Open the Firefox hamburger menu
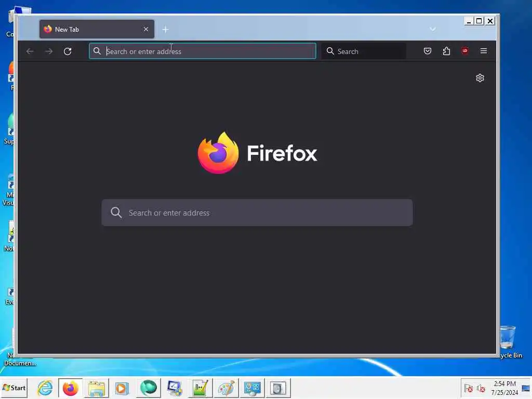 (484, 51)
